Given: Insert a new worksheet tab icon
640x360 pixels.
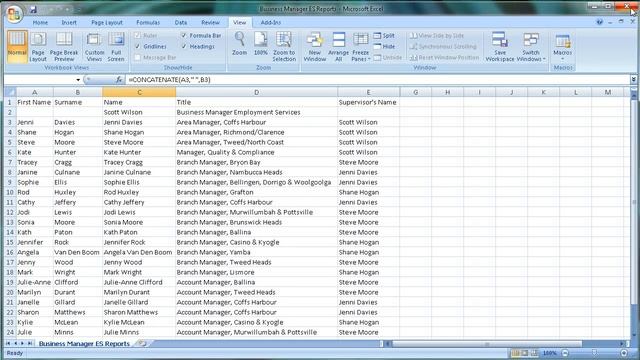Looking at the screenshot, I should 142,343.
